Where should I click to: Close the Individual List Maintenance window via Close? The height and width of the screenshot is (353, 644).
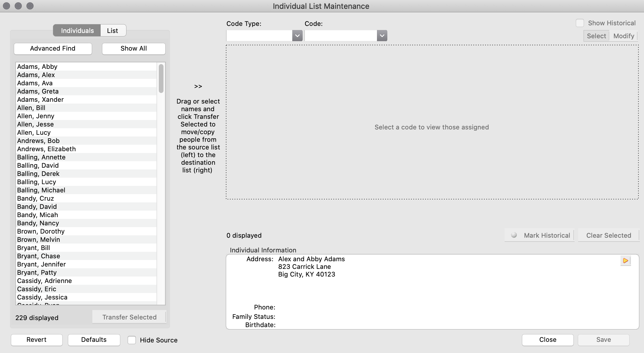[x=547, y=340]
